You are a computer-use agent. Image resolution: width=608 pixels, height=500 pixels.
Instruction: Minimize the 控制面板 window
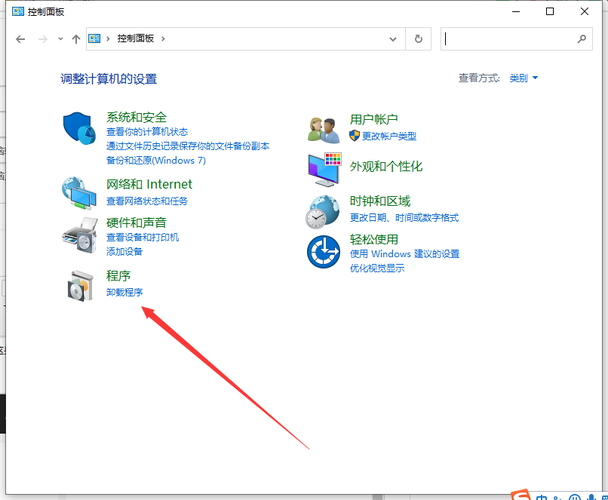pos(516,12)
